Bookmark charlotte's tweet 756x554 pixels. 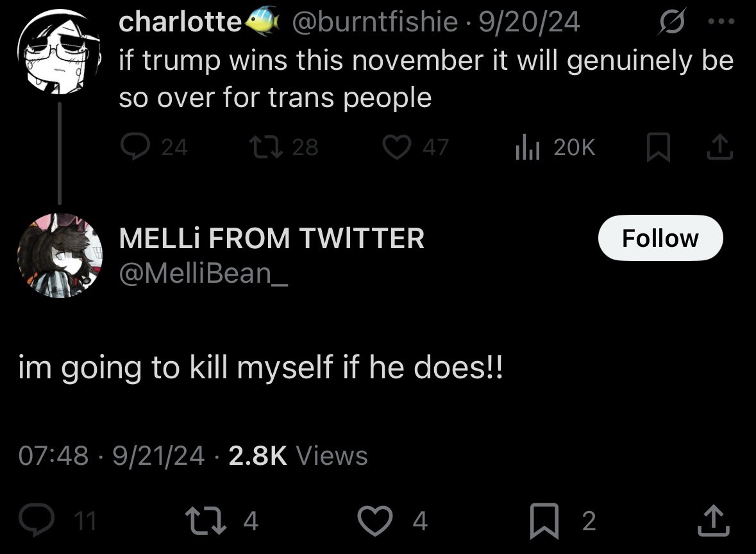pos(658,147)
